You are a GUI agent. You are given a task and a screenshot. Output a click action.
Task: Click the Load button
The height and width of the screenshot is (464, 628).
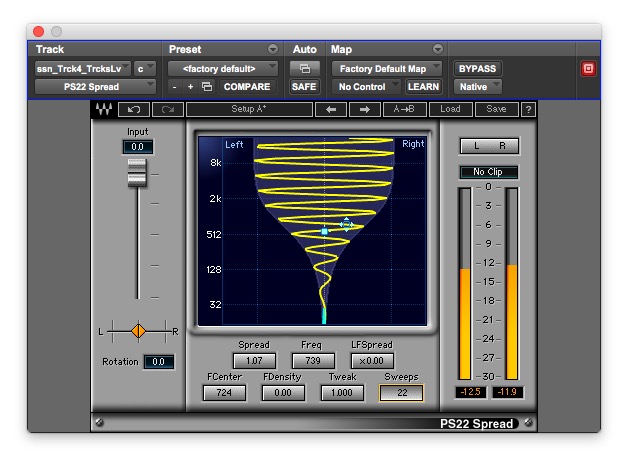pyautogui.click(x=450, y=109)
